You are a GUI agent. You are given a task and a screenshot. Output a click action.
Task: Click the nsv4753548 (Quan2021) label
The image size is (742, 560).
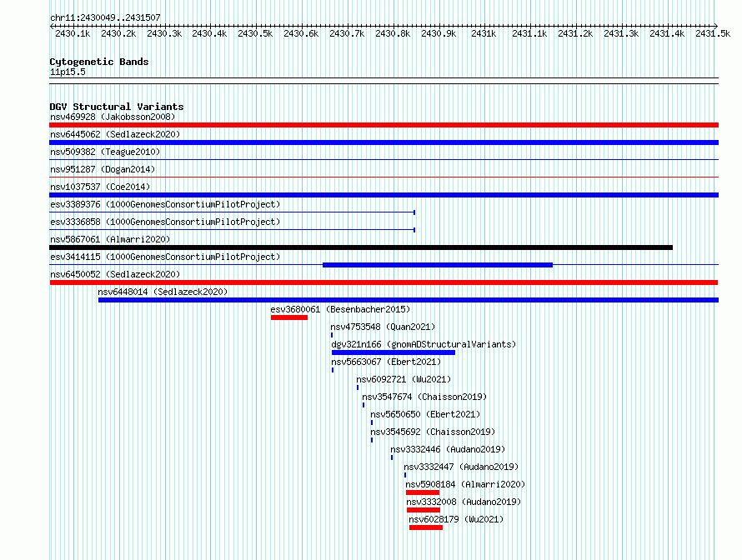(x=383, y=327)
